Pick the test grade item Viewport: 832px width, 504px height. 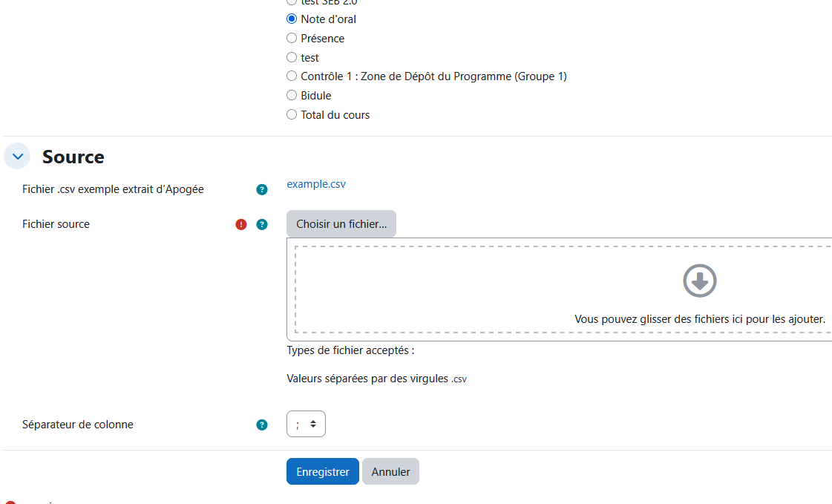pyautogui.click(x=291, y=57)
